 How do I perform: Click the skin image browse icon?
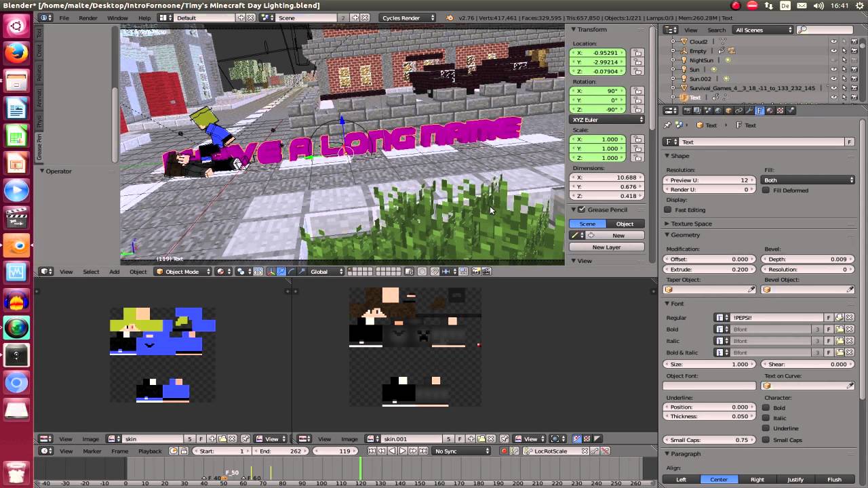pos(115,439)
